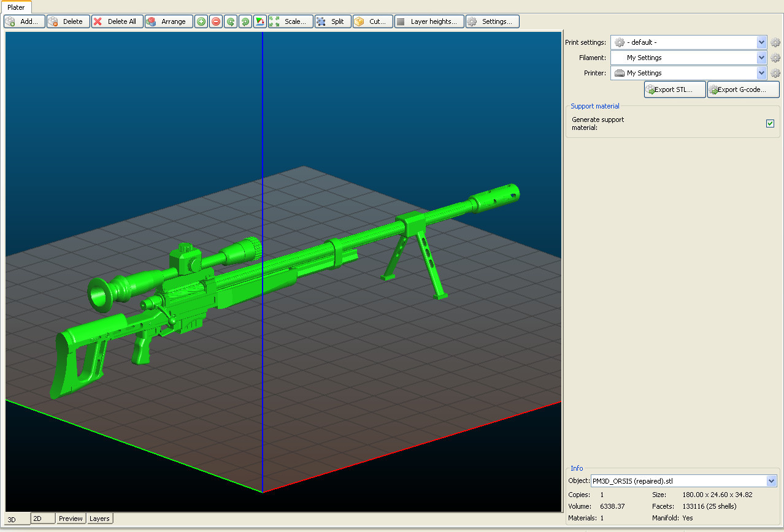Click gear icon next to Print settings
The width and height of the screenshot is (784, 532).
775,42
